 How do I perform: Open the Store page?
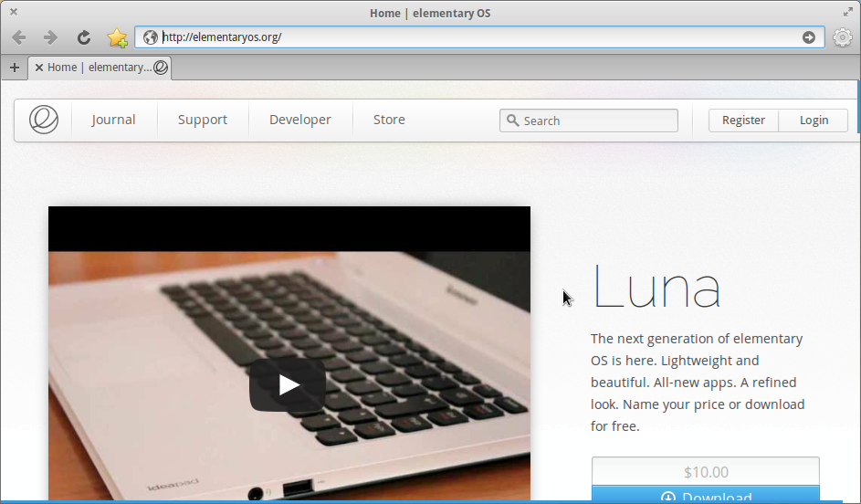(x=389, y=120)
